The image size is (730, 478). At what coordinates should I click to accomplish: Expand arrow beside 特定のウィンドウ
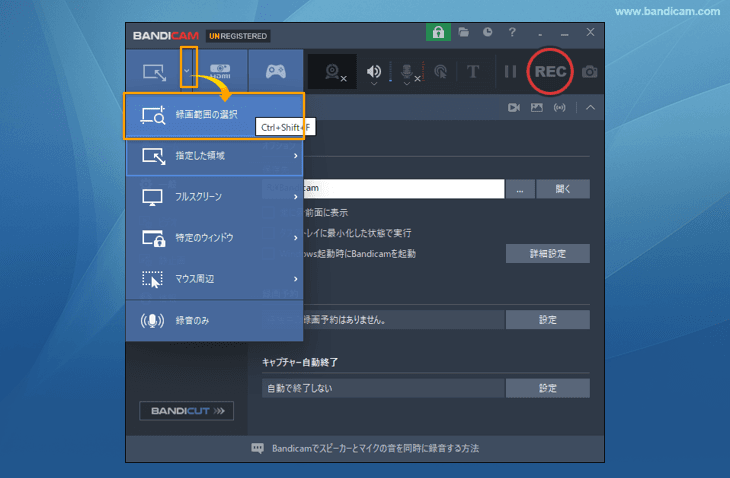click(296, 238)
